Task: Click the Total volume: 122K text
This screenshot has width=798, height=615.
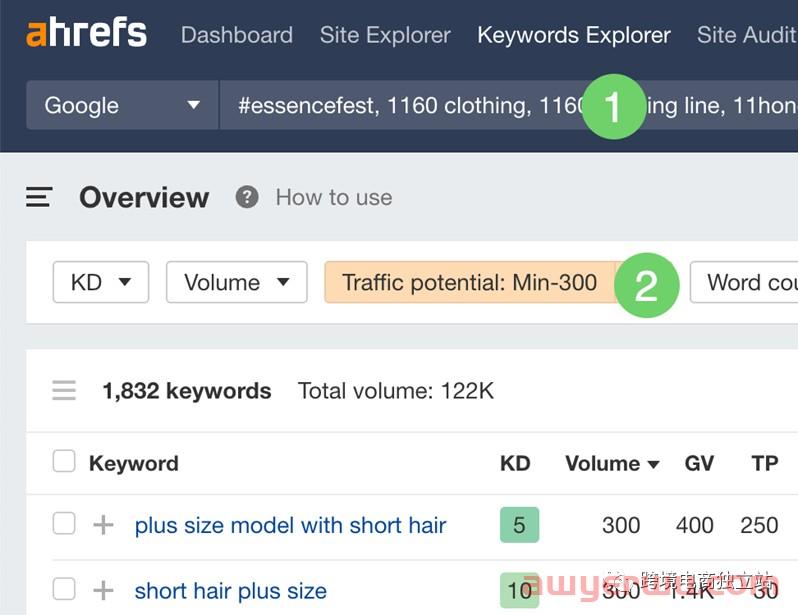Action: tap(396, 391)
